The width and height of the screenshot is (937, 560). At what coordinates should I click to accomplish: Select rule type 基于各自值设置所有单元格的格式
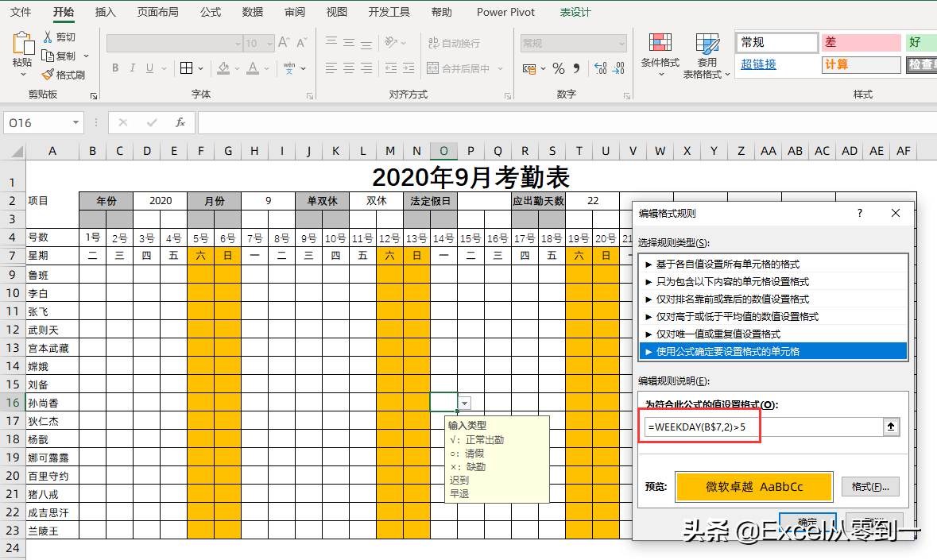772,264
